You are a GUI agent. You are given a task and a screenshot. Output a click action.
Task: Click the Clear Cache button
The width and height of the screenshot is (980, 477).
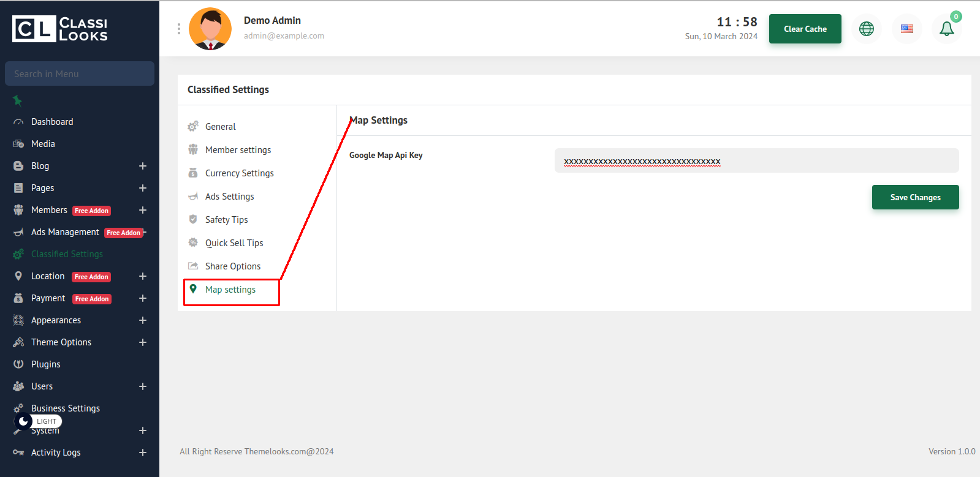pyautogui.click(x=805, y=29)
